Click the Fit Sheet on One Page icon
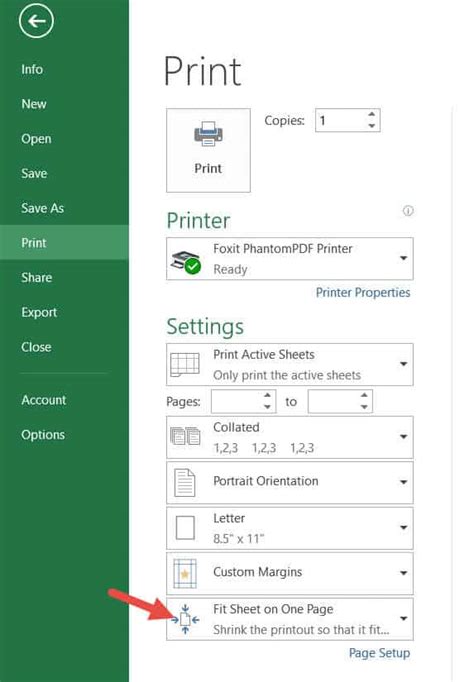Image resolution: width=474 pixels, height=682 pixels. pos(185,619)
